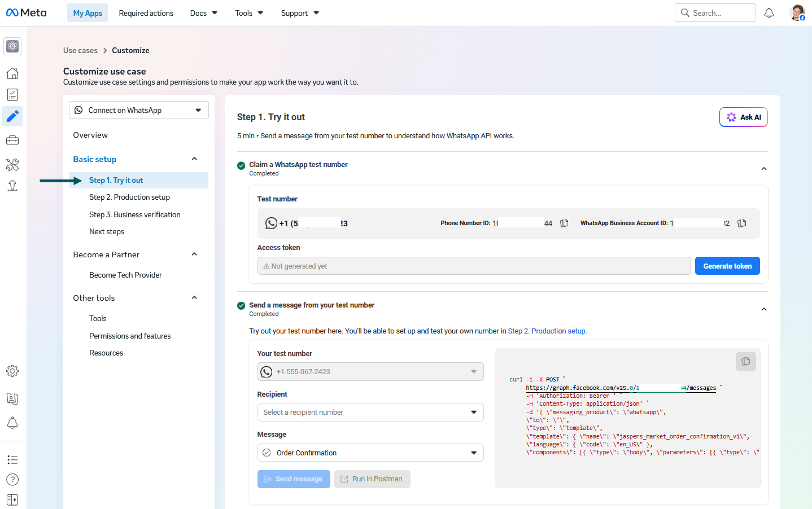Open the Docs dropdown menu
Viewport: 812px width, 509px height.
(204, 13)
